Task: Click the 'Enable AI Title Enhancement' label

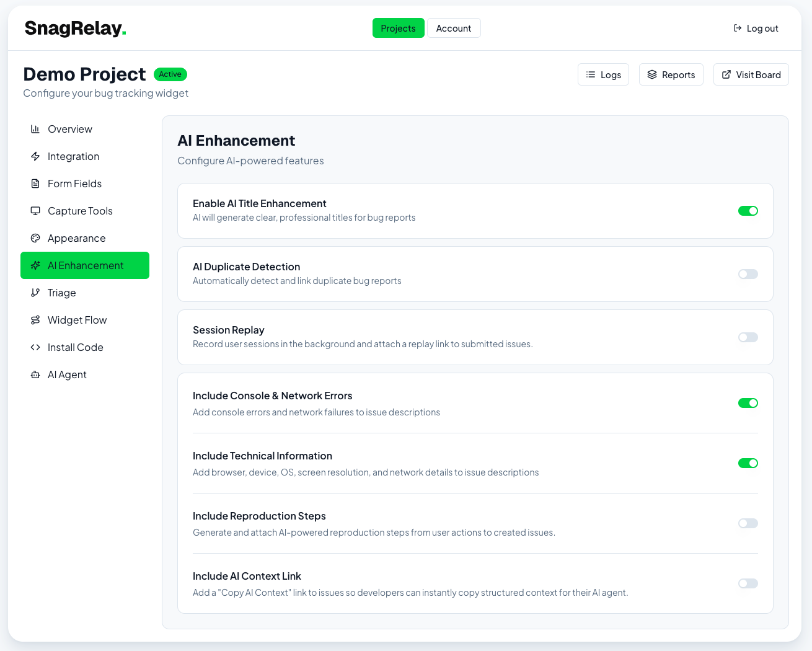Action: point(259,203)
